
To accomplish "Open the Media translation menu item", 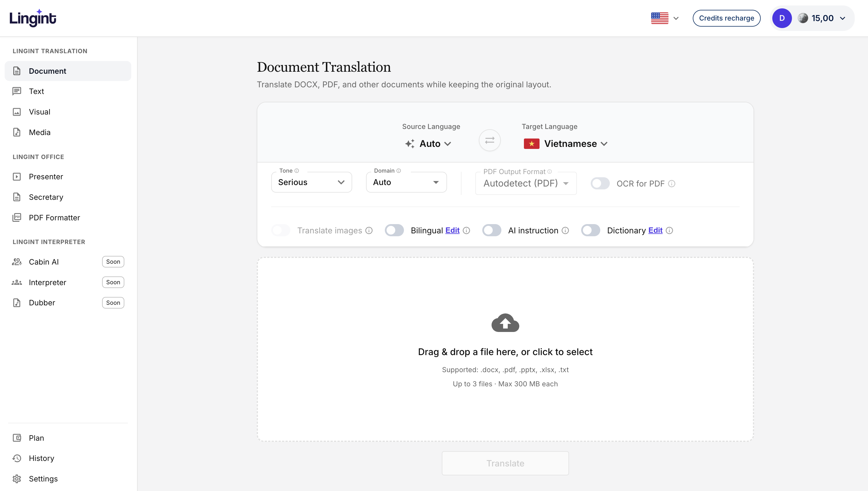I will tap(68, 132).
